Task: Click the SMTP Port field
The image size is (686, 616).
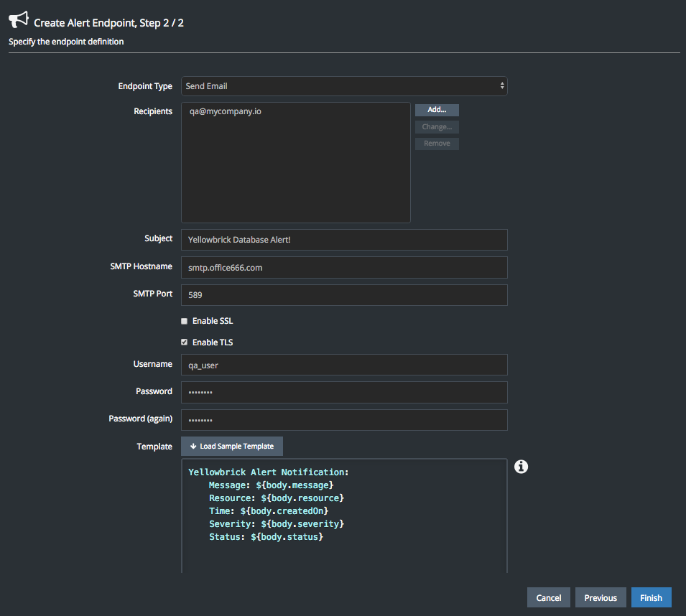Action: tap(344, 294)
